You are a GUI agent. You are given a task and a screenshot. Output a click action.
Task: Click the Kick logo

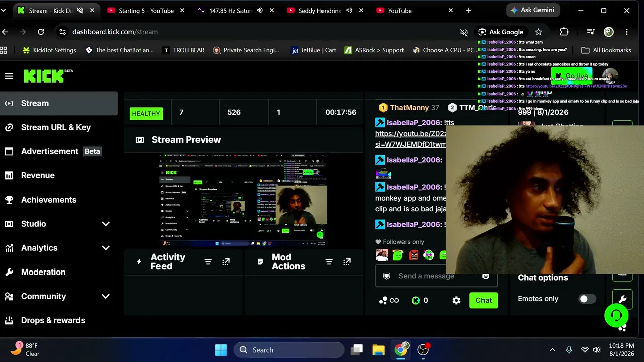(48, 76)
